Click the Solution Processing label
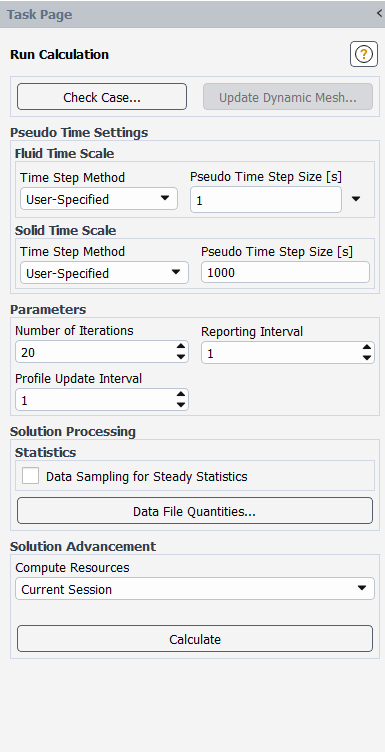The image size is (385, 752). point(73,431)
